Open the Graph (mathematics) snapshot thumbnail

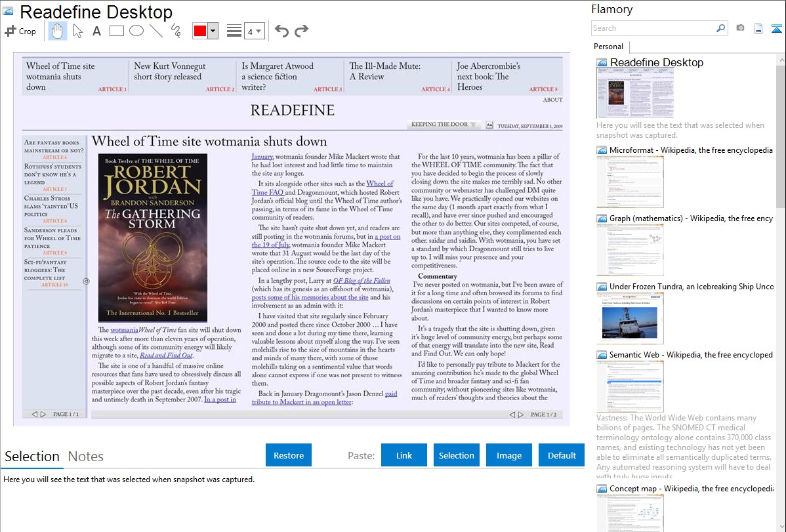pyautogui.click(x=630, y=249)
